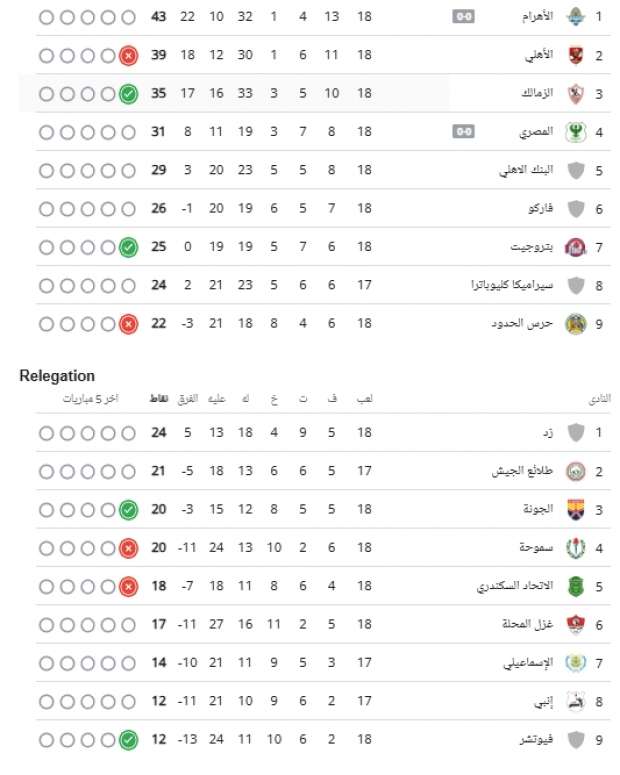
Task: Click the 0-0 live score badge beside المصري
Action: pos(463,131)
